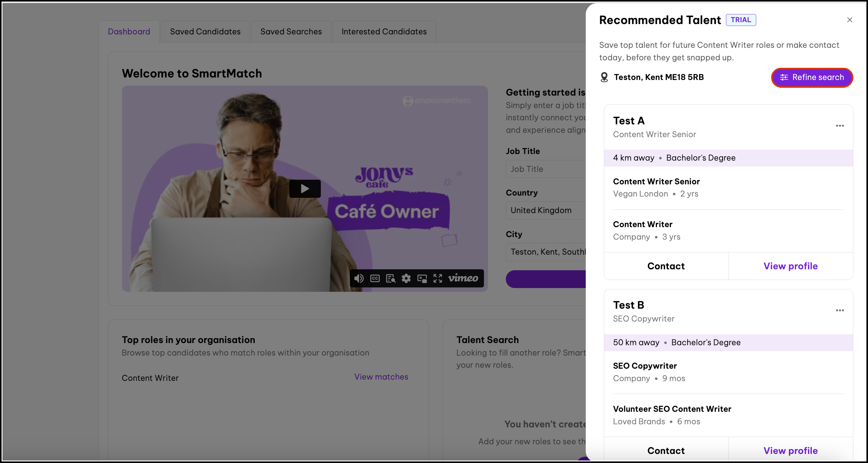Viewport: 868px width, 463px height.
Task: Switch to Saved Candidates tab
Action: click(x=205, y=32)
